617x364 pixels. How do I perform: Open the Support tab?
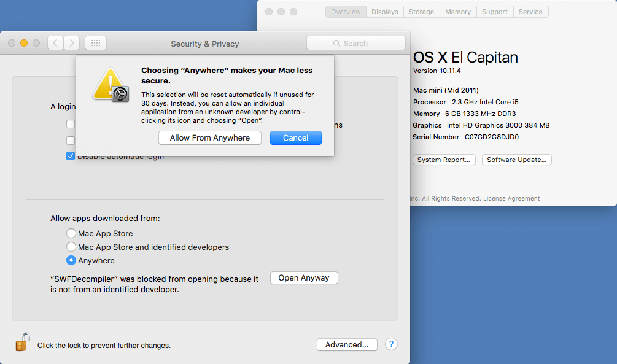click(x=495, y=12)
